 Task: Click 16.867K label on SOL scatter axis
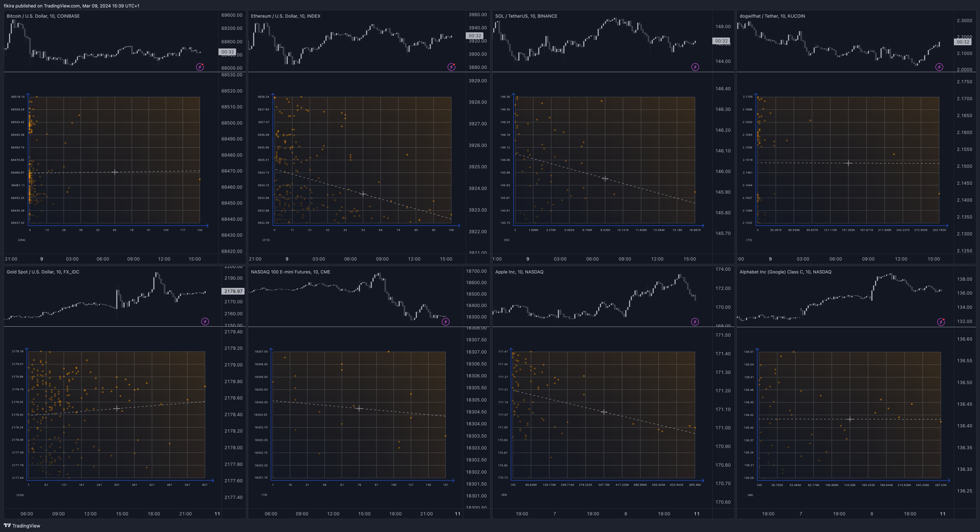click(695, 230)
